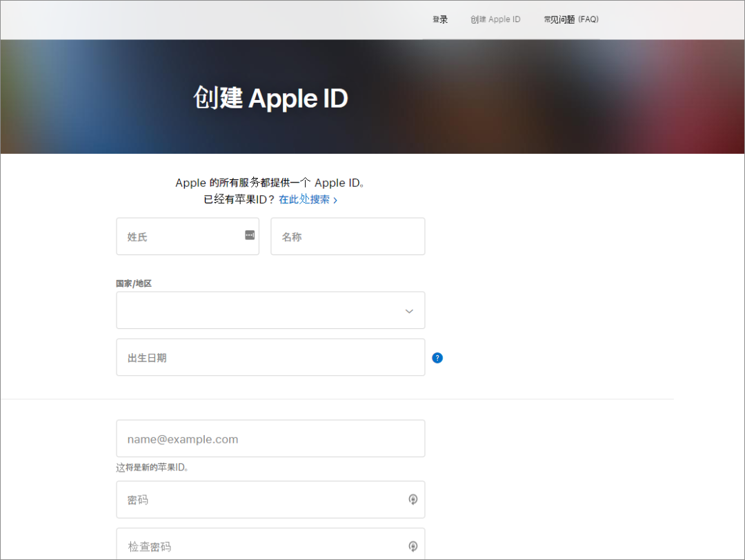The width and height of the screenshot is (745, 560).
Task: Click inside the 密码 password field
Action: 262,499
